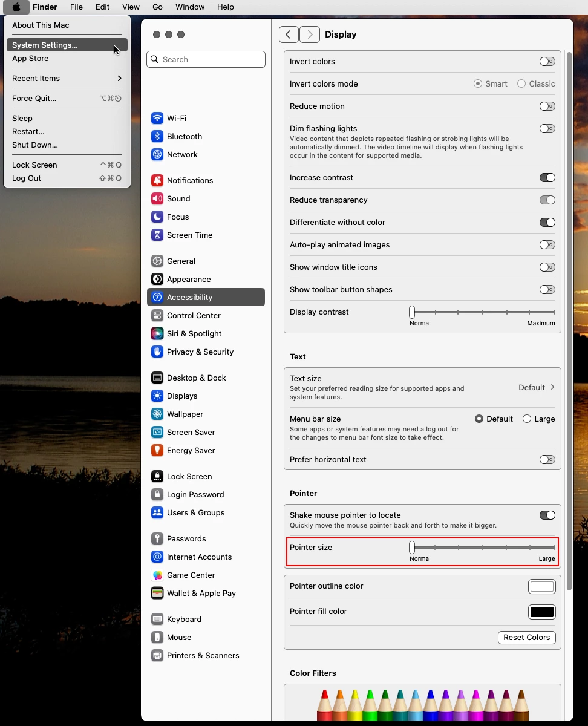Open Wi-Fi settings icon in sidebar
Screen dimensions: 588x726
tap(157, 118)
